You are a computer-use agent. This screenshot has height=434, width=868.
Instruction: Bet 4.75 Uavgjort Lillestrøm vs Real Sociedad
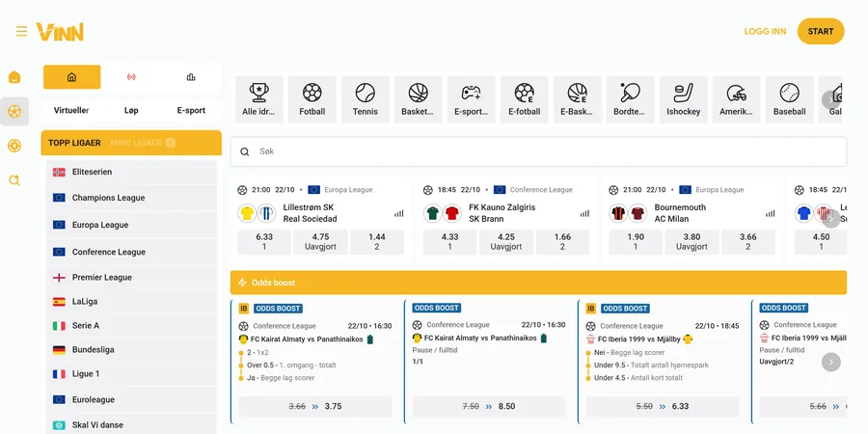point(320,242)
